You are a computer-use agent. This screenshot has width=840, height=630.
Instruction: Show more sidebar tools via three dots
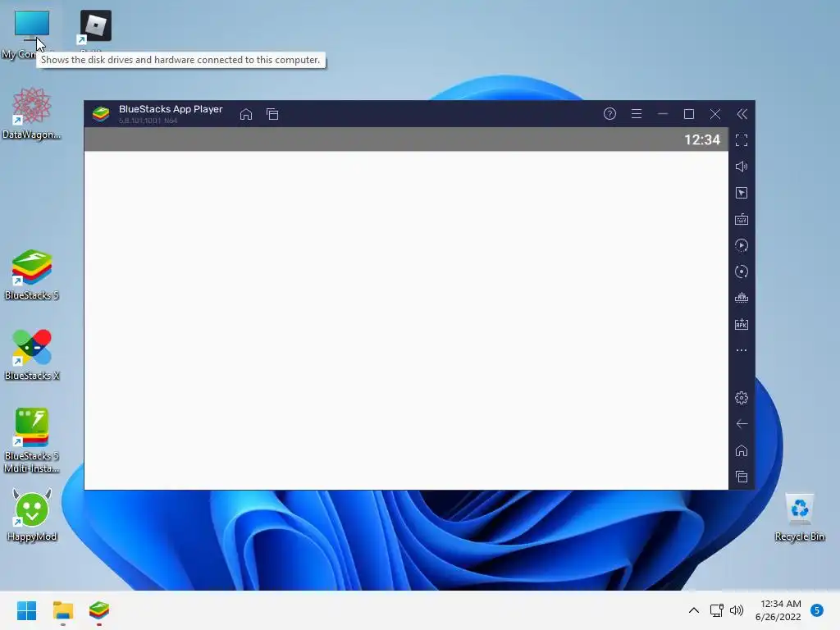[x=742, y=350]
